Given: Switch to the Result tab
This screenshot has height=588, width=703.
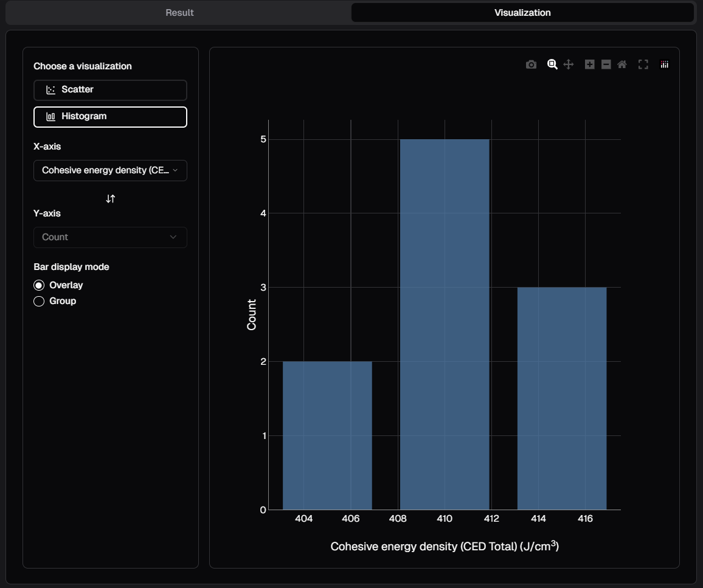Looking at the screenshot, I should click(179, 13).
